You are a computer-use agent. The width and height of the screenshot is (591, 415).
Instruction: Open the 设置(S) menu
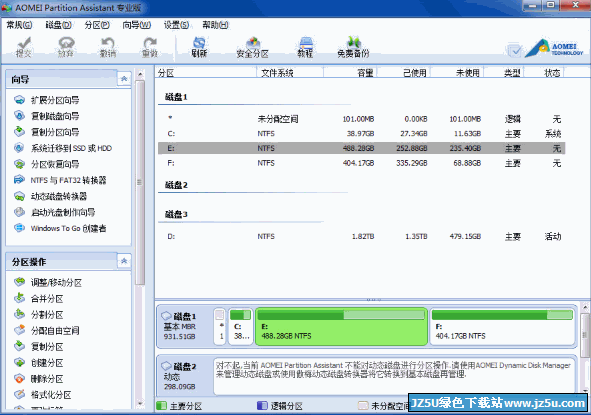(176, 25)
